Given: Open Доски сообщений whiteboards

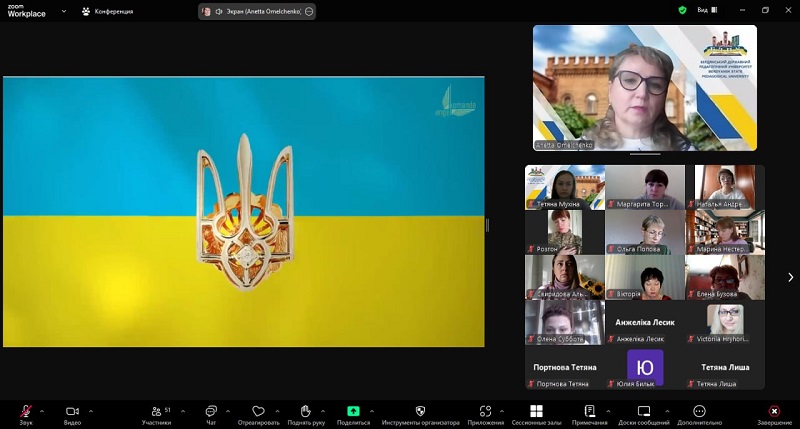Looking at the screenshot, I should coord(644,415).
